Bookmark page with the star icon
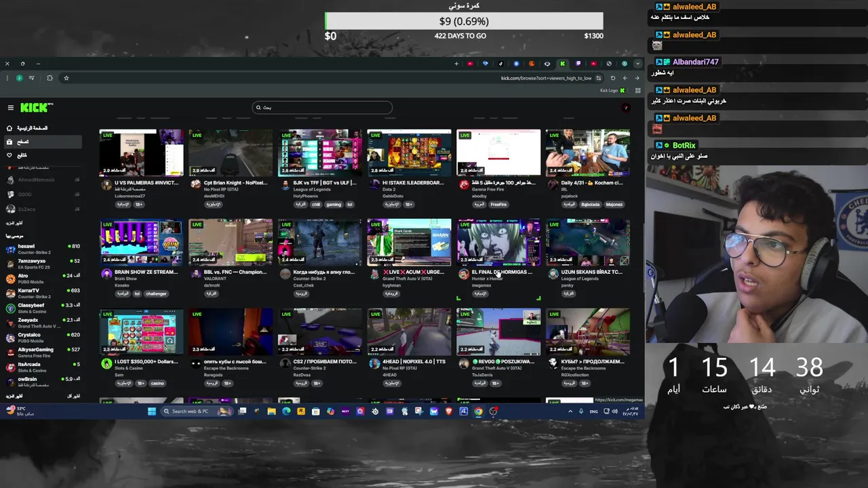This screenshot has height=488, width=868. (x=66, y=78)
